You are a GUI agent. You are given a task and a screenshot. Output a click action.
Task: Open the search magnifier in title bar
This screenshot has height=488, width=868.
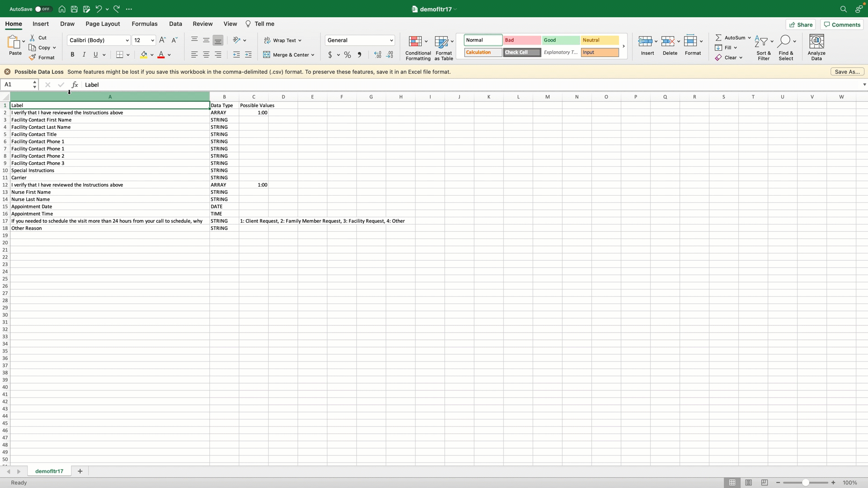point(843,9)
